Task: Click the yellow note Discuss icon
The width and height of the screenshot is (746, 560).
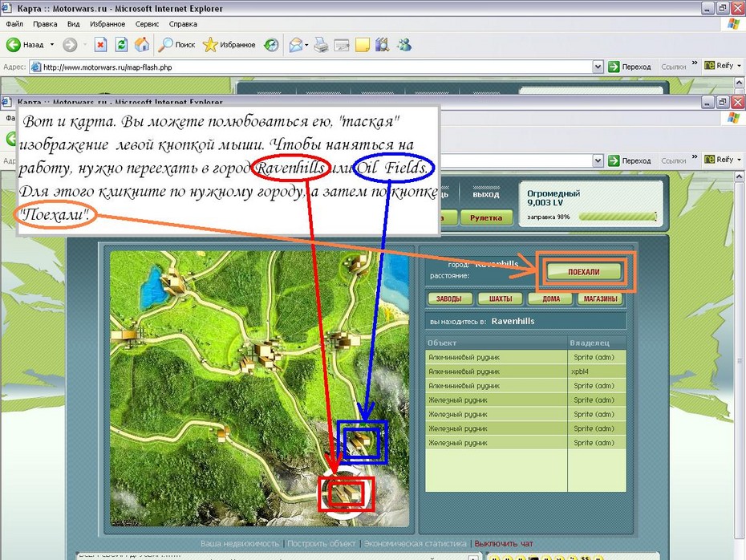Action: pyautogui.click(x=363, y=45)
